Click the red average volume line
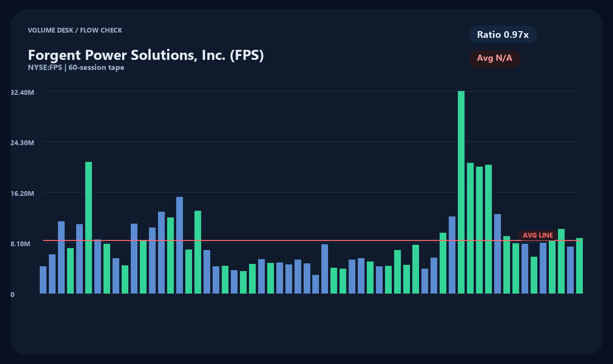This screenshot has height=364, width=613. 311,240
